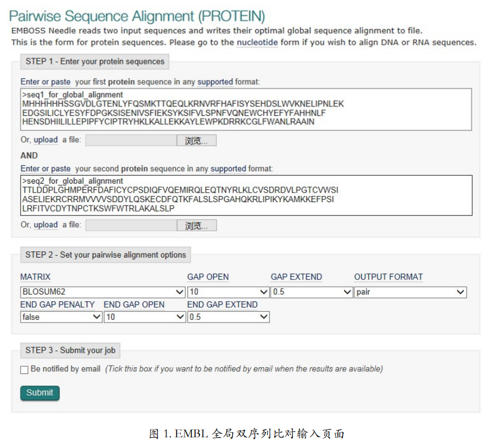Open the GAP EXTEND dropdown
Image resolution: width=504 pixels, height=444 pixels.
click(x=312, y=292)
